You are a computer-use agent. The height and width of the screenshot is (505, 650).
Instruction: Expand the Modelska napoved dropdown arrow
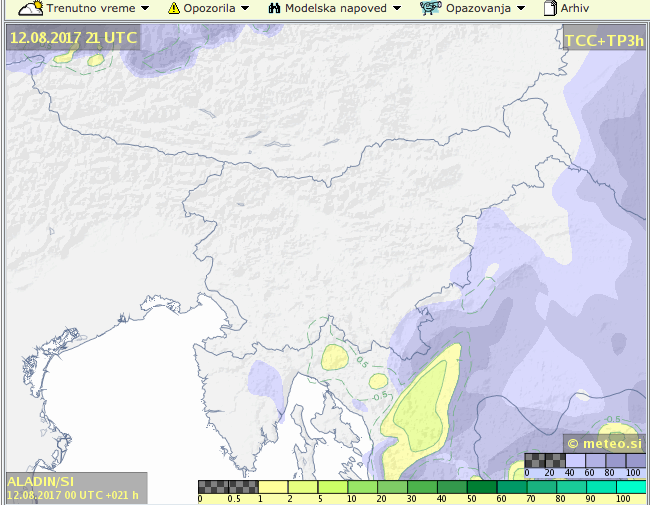point(397,8)
